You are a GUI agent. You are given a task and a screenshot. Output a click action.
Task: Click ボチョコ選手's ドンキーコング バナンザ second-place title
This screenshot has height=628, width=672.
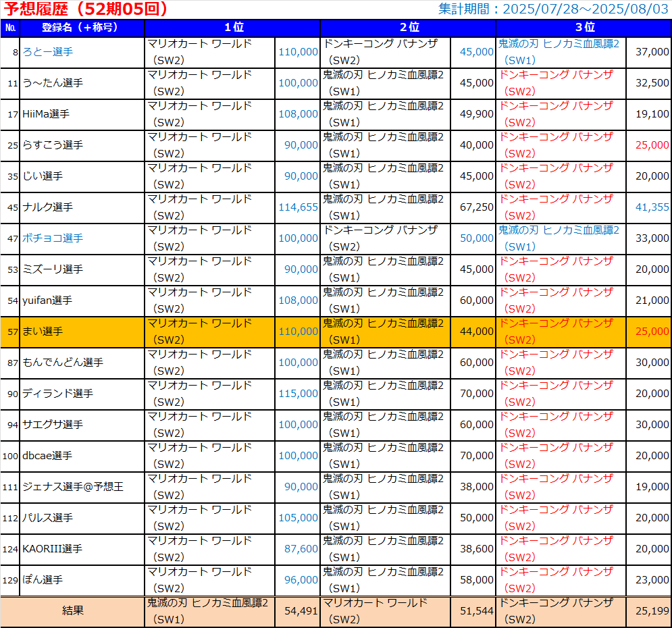[380, 238]
